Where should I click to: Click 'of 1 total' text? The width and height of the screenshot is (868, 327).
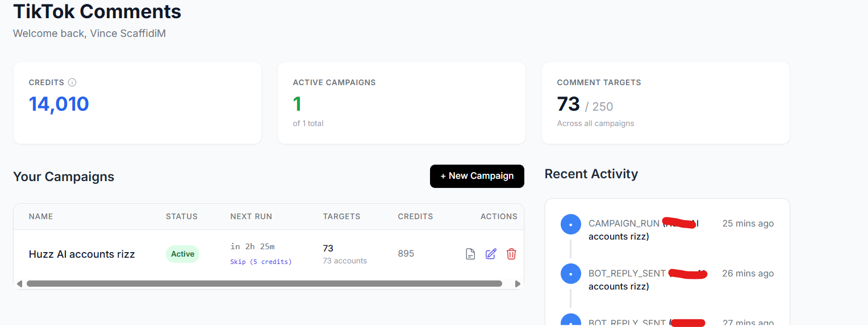click(x=308, y=123)
